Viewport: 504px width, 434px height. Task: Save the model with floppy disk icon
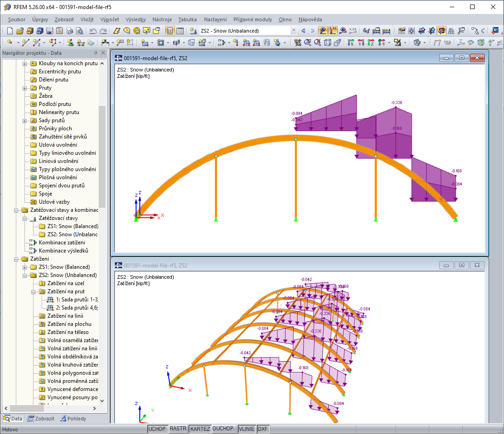point(49,31)
